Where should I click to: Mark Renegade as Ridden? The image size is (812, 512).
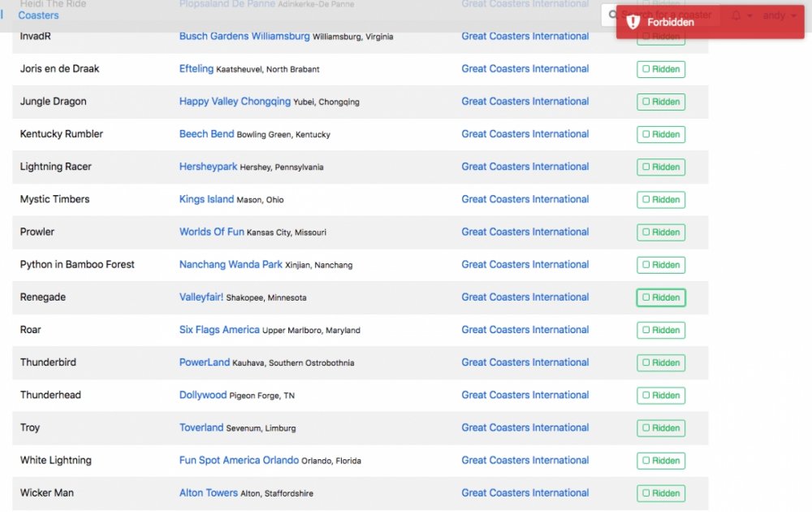pyautogui.click(x=661, y=297)
